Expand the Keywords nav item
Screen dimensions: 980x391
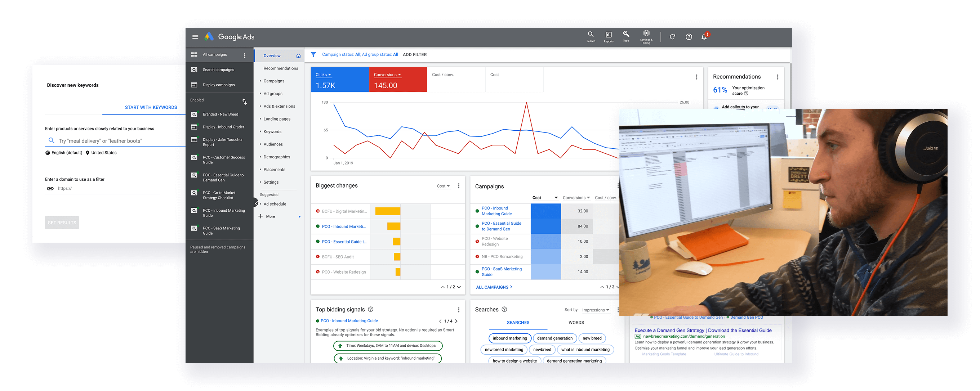[272, 131]
